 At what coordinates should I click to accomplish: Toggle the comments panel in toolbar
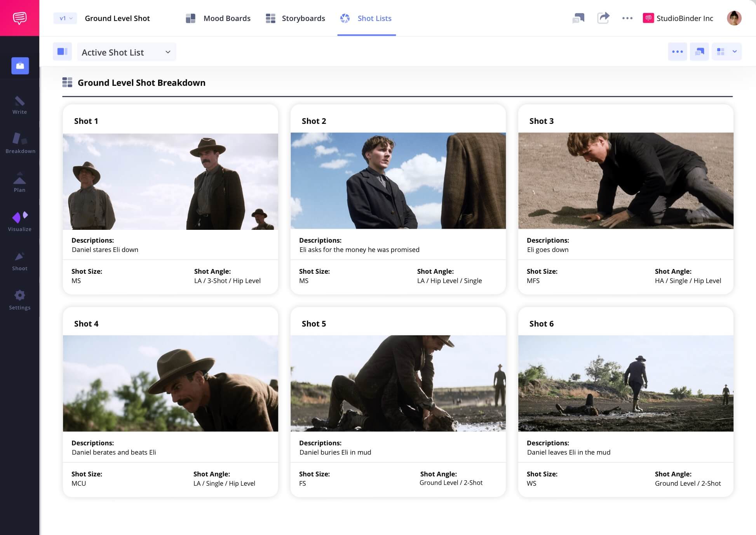click(699, 52)
